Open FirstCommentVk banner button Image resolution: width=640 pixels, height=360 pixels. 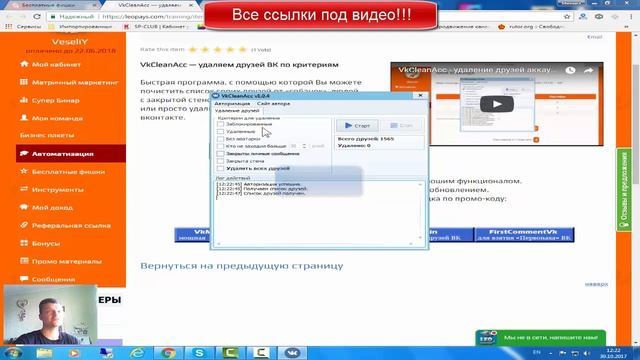(524, 235)
